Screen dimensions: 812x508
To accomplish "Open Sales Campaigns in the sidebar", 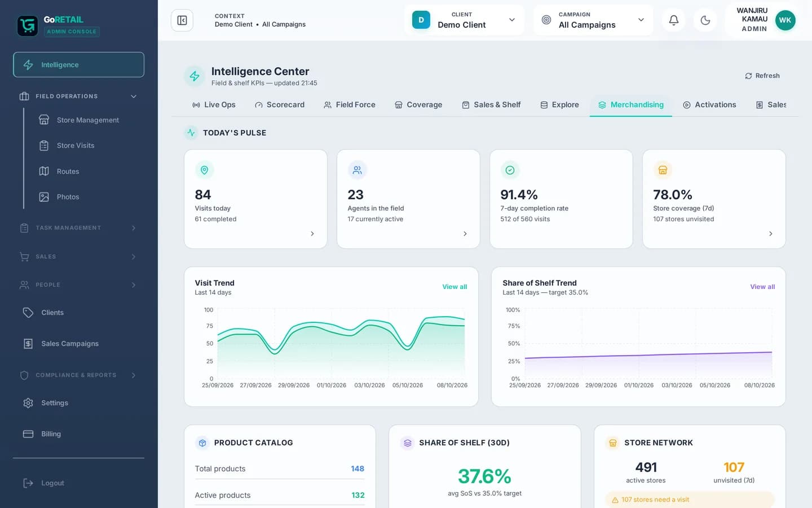I will 78,344.
